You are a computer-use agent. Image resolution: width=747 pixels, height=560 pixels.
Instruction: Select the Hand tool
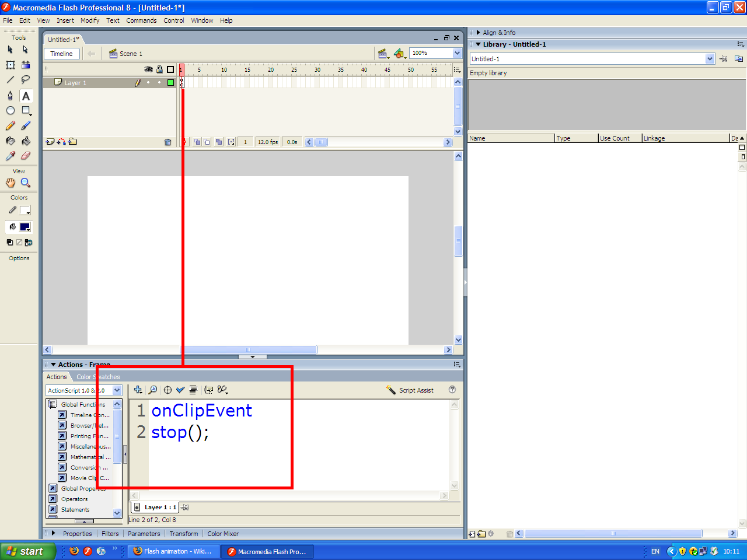[x=11, y=183]
